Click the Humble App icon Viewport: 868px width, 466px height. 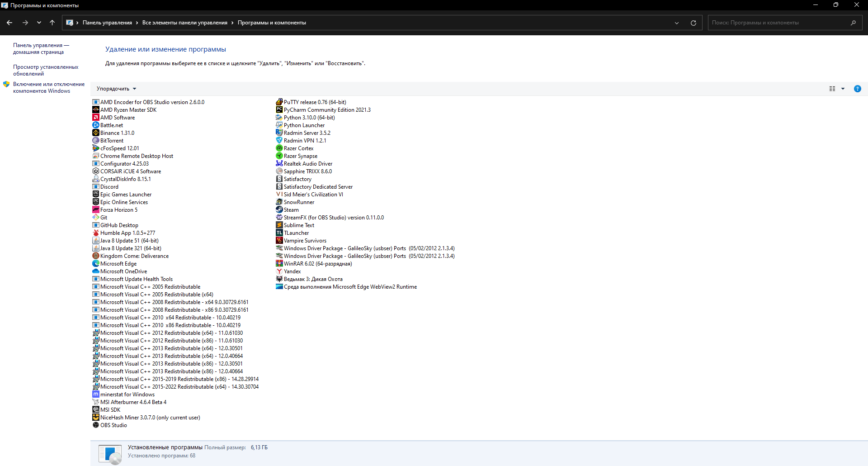point(95,233)
